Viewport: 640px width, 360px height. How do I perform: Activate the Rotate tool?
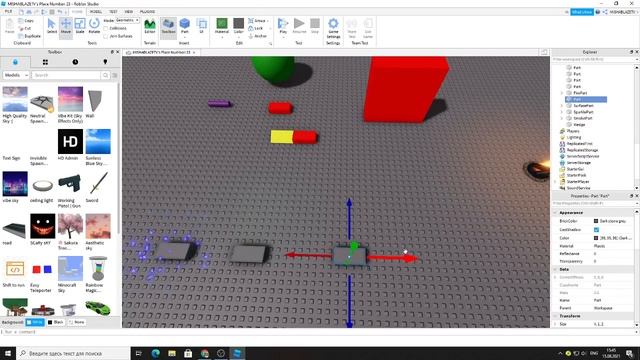(x=94, y=26)
